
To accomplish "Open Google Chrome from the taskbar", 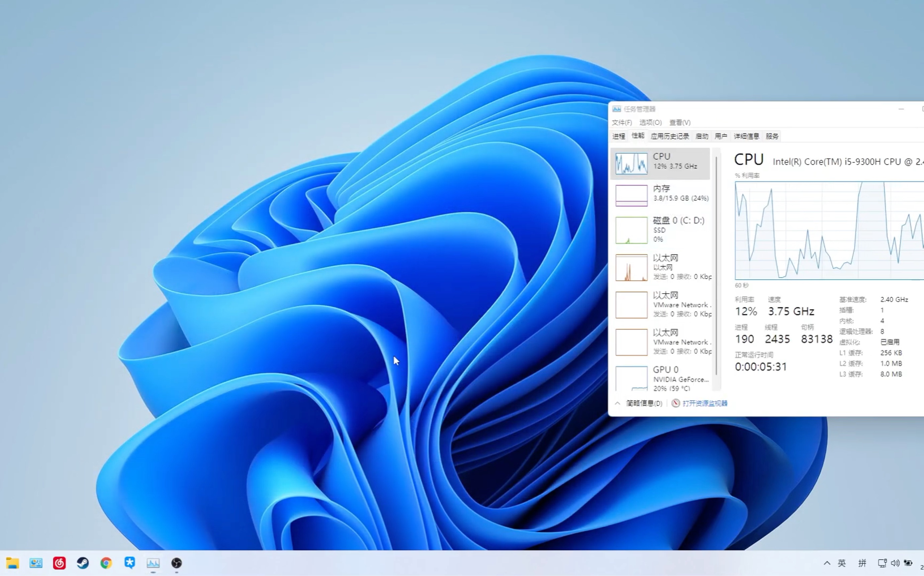I will 106,563.
